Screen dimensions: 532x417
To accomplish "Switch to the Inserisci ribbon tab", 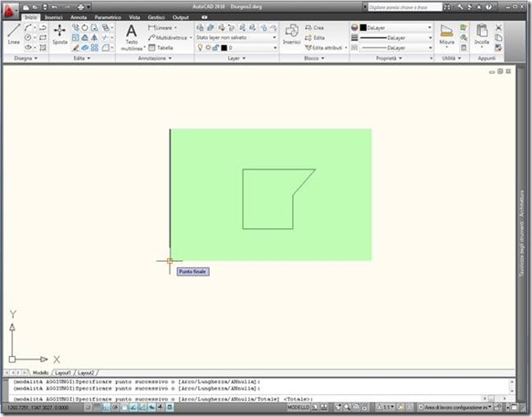I will 54,17.
